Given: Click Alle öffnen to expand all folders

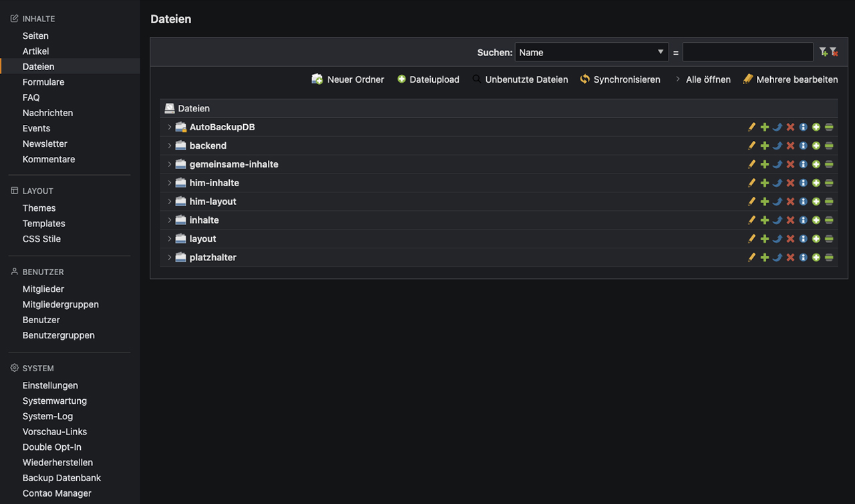Looking at the screenshot, I should click(702, 79).
